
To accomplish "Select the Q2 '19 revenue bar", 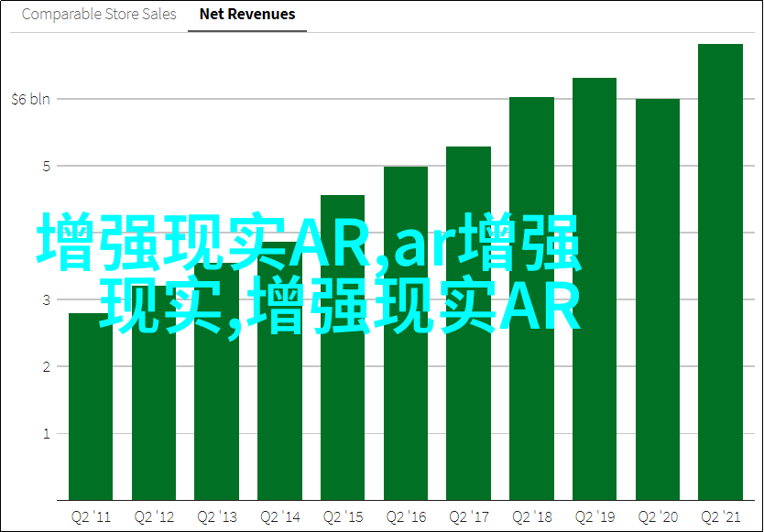I will [x=595, y=289].
